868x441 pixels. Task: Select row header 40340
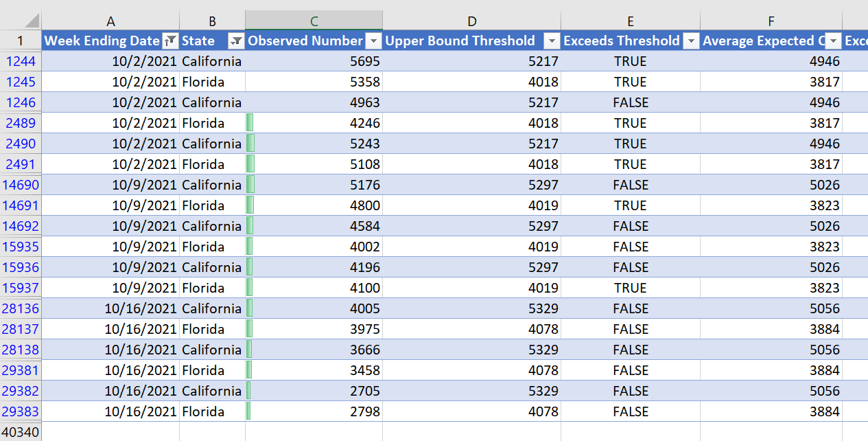21,432
